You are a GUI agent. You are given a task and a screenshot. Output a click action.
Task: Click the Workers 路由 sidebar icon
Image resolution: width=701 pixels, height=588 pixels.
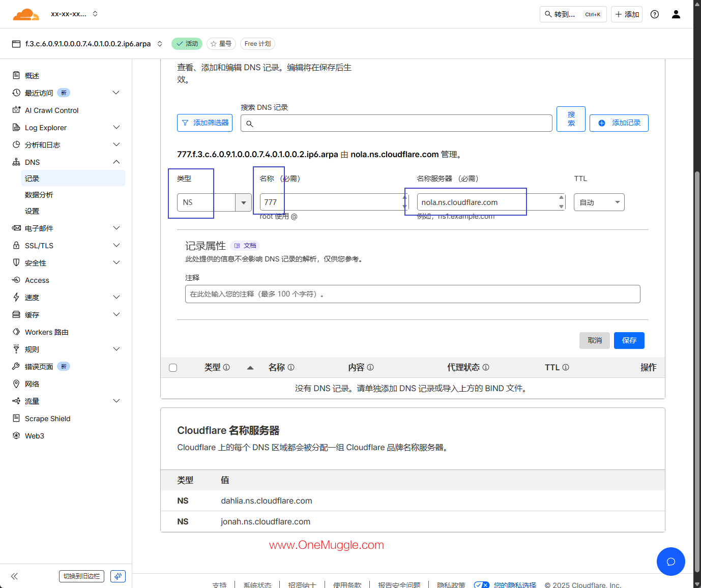pyautogui.click(x=16, y=332)
